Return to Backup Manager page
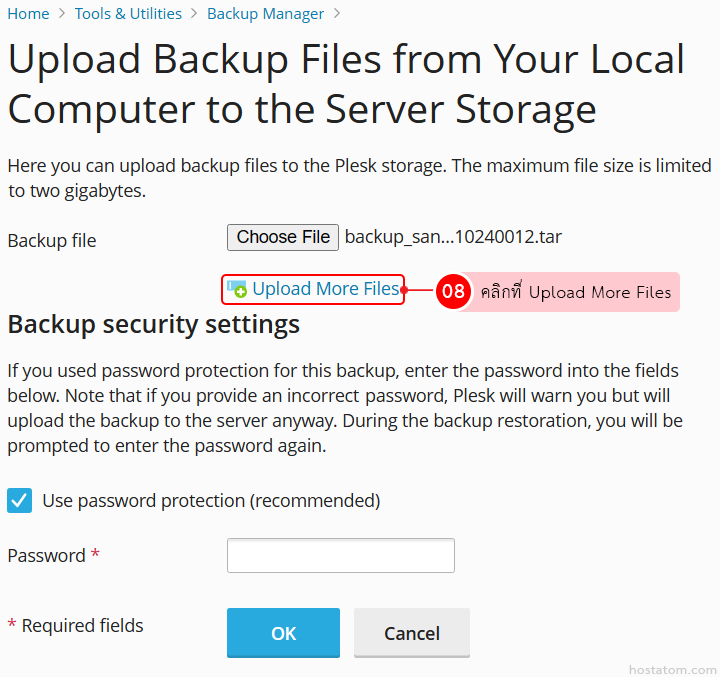 [265, 14]
